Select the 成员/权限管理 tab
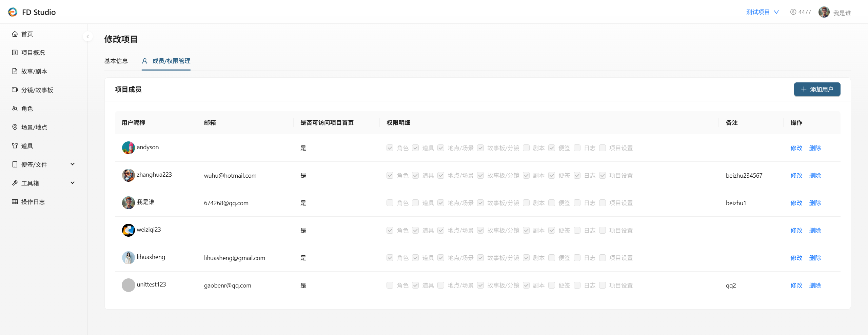 click(x=166, y=61)
